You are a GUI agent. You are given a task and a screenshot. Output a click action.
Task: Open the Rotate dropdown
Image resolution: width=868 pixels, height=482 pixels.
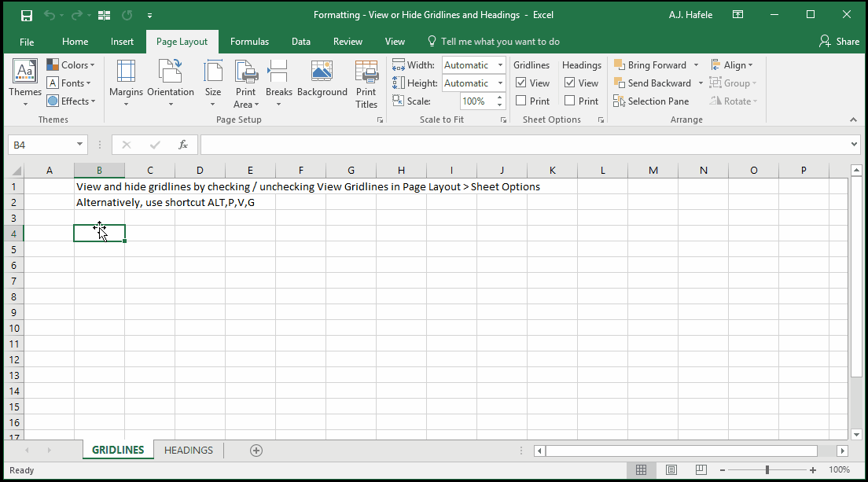coord(734,101)
